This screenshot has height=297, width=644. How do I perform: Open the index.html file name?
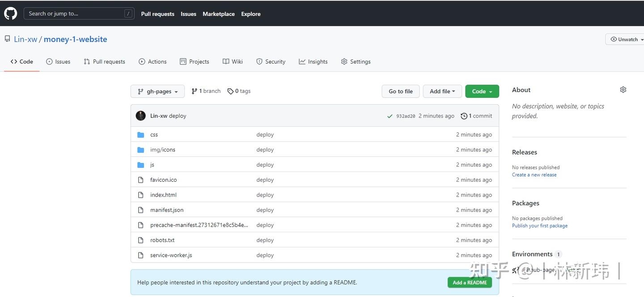(x=163, y=195)
